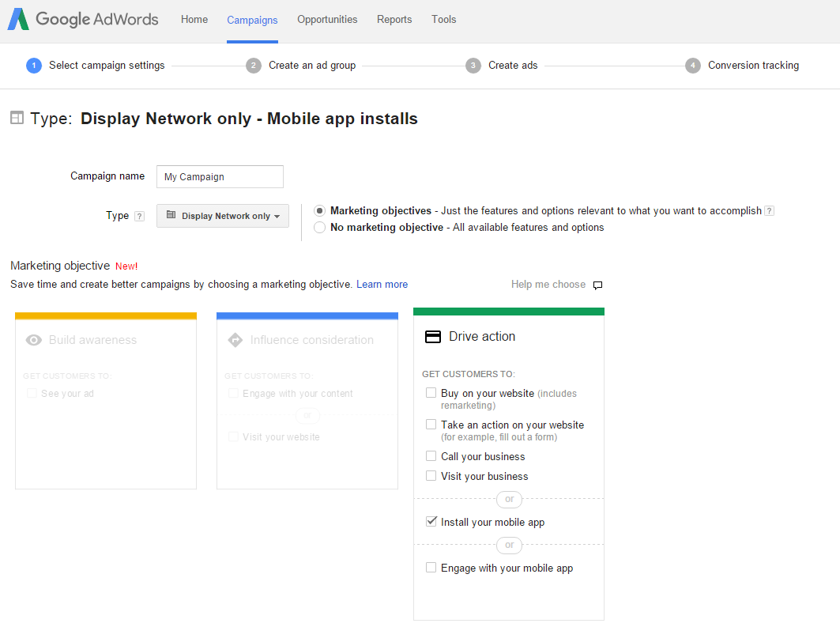Click Create an ad group step label
The height and width of the screenshot is (627, 840).
[312, 66]
